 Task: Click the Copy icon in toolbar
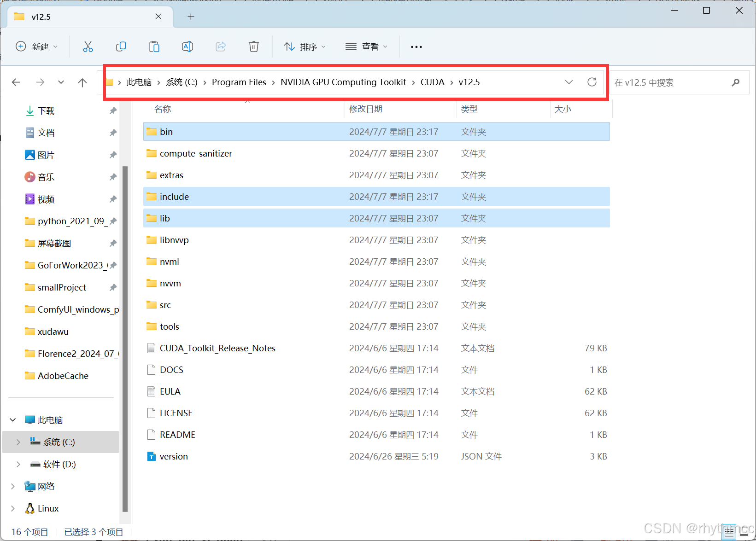[x=121, y=47]
